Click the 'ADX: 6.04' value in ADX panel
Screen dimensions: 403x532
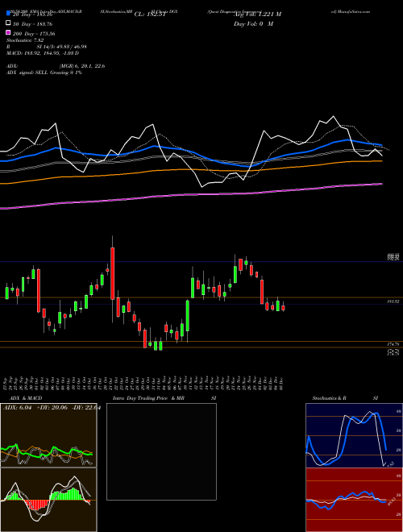tap(17, 408)
